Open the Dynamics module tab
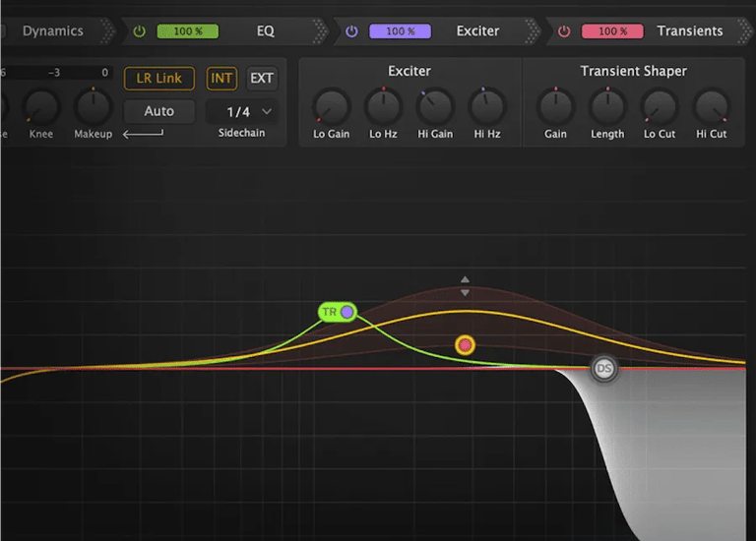Viewport: 756px width, 541px height. point(53,30)
